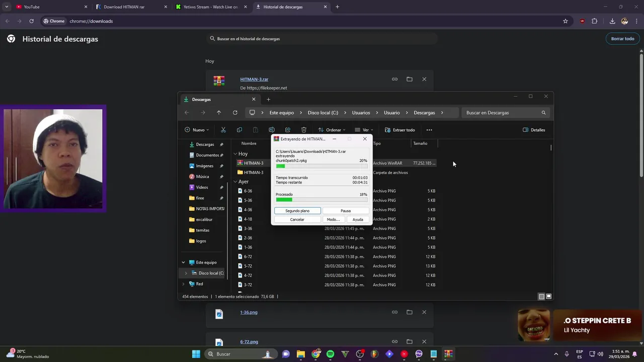Pause the WinRAR extraction
Image resolution: width=644 pixels, height=362 pixels.
346,211
